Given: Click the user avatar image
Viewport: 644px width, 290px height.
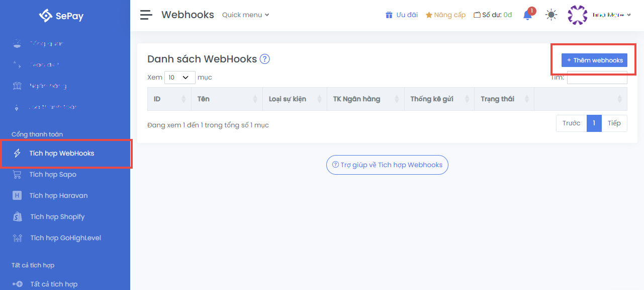Looking at the screenshot, I should (x=577, y=15).
